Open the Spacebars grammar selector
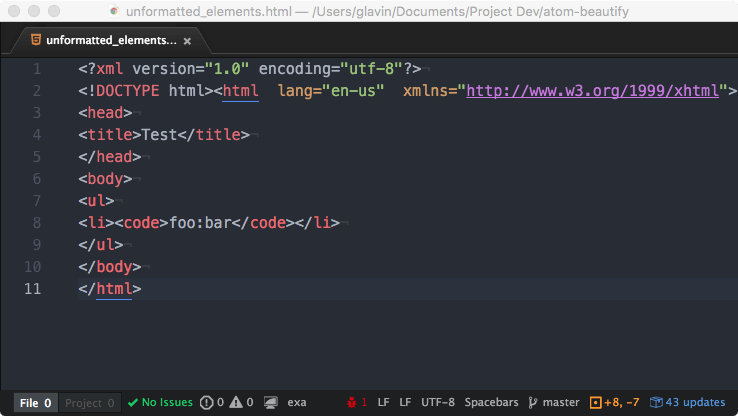This screenshot has width=738, height=416. tap(492, 402)
